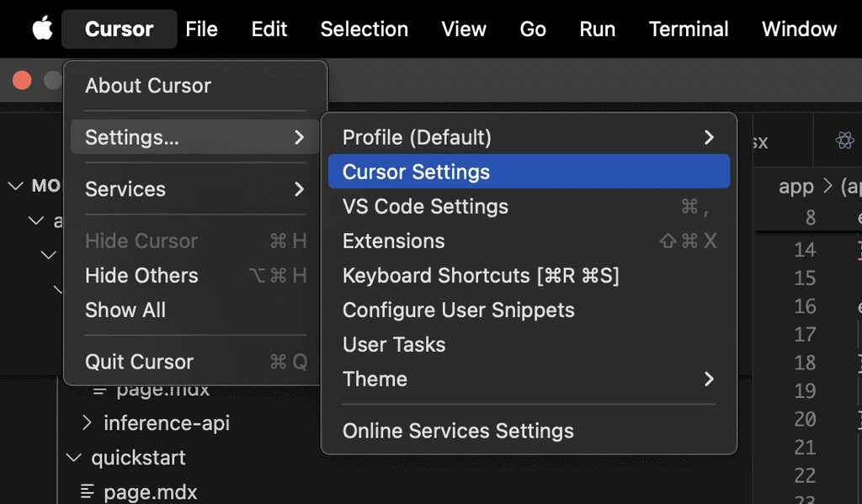
Task: Open the Terminal menu in the menu bar
Action: [x=688, y=29]
